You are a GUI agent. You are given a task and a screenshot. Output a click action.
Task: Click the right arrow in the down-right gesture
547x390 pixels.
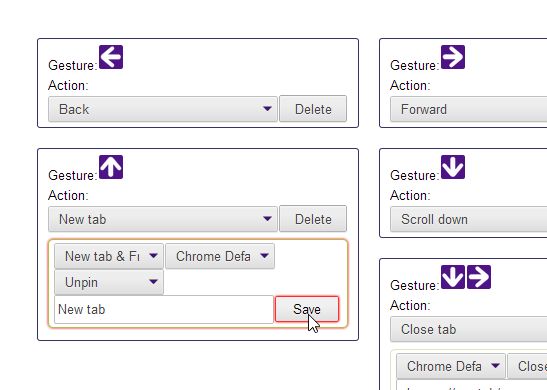pos(479,277)
